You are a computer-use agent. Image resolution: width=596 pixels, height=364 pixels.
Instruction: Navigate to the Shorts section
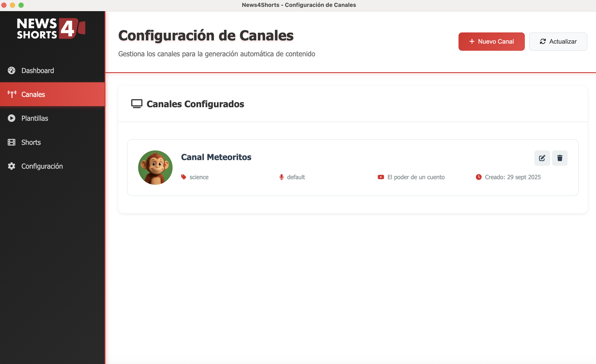(52, 142)
